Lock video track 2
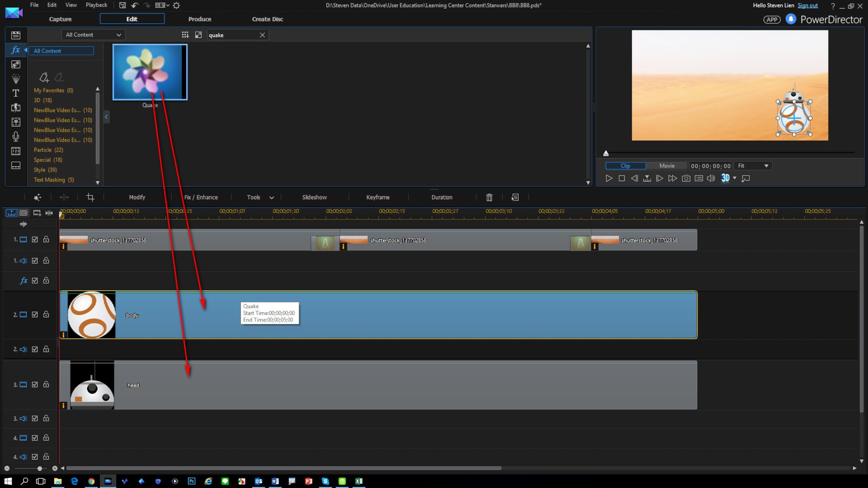Image resolution: width=868 pixels, height=488 pixels. [x=46, y=314]
